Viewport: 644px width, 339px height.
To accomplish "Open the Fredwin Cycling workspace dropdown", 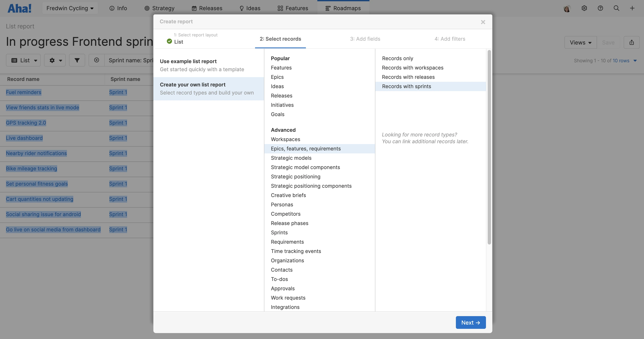I will pos(70,8).
